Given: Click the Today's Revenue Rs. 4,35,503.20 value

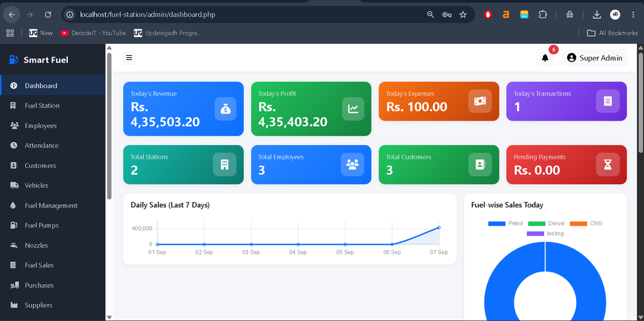Looking at the screenshot, I should [165, 114].
